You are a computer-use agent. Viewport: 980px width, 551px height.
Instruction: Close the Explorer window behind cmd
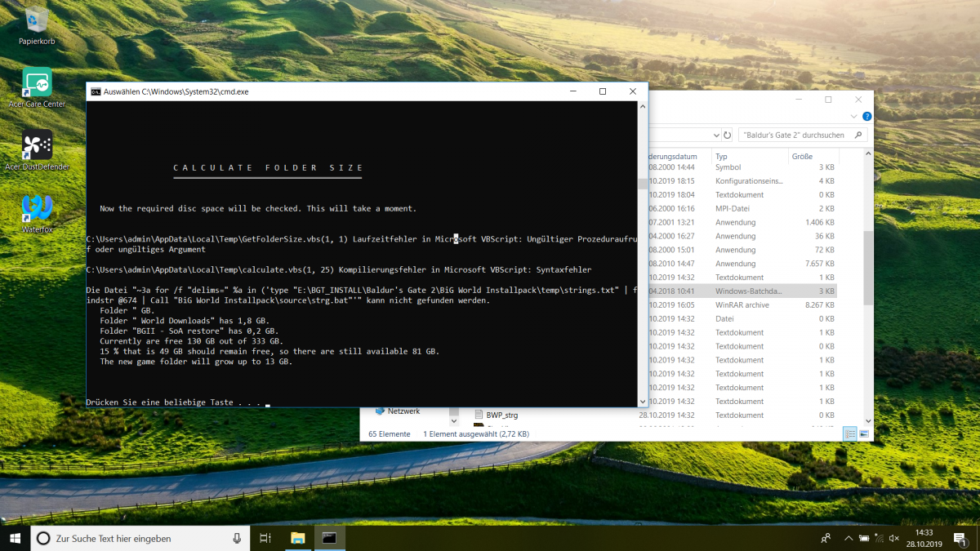pyautogui.click(x=857, y=100)
